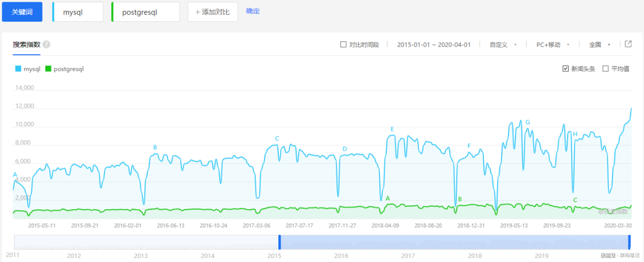644x262 pixels.
Task: Expand the 全国 region dropdown
Action: [600, 44]
